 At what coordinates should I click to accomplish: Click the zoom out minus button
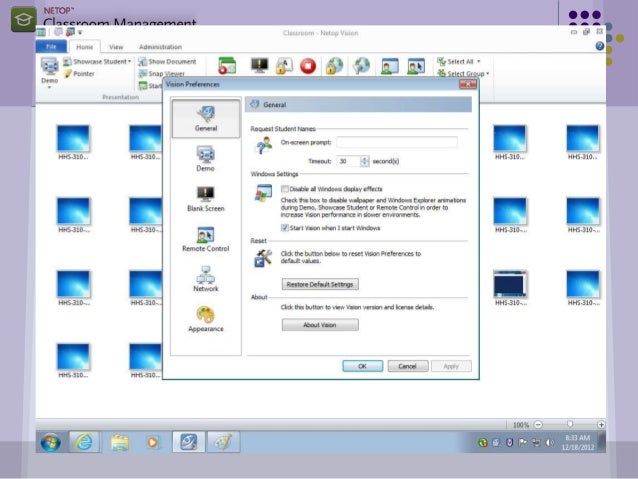(x=538, y=425)
